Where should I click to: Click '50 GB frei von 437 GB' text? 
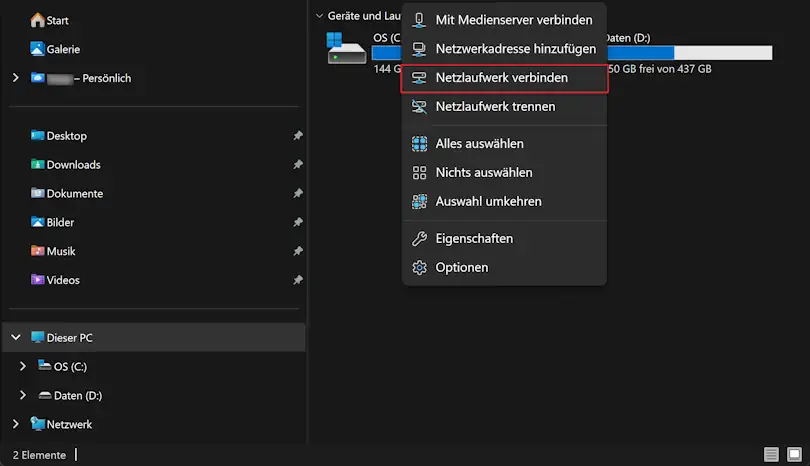click(659, 69)
